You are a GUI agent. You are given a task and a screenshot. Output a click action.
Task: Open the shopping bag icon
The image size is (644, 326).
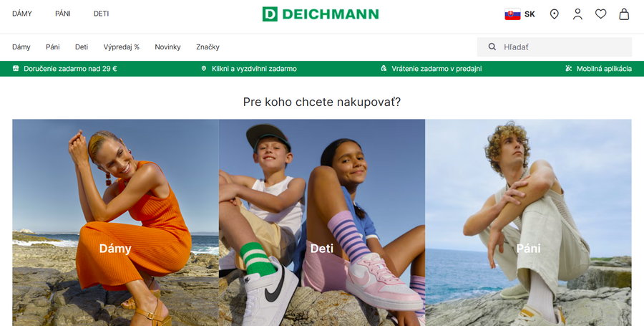[x=624, y=14]
